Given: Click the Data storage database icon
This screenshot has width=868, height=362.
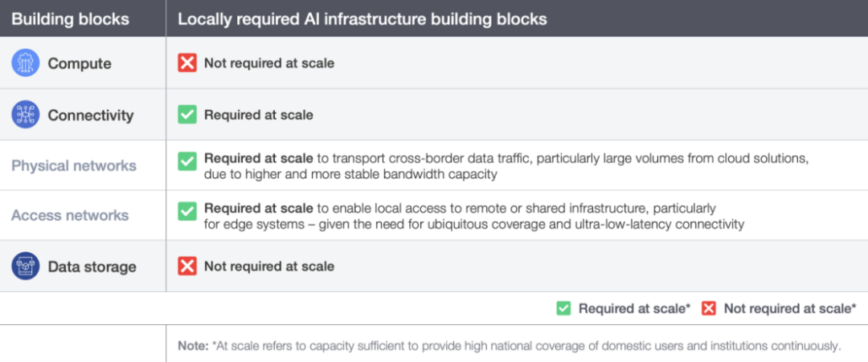Looking at the screenshot, I should [x=26, y=266].
